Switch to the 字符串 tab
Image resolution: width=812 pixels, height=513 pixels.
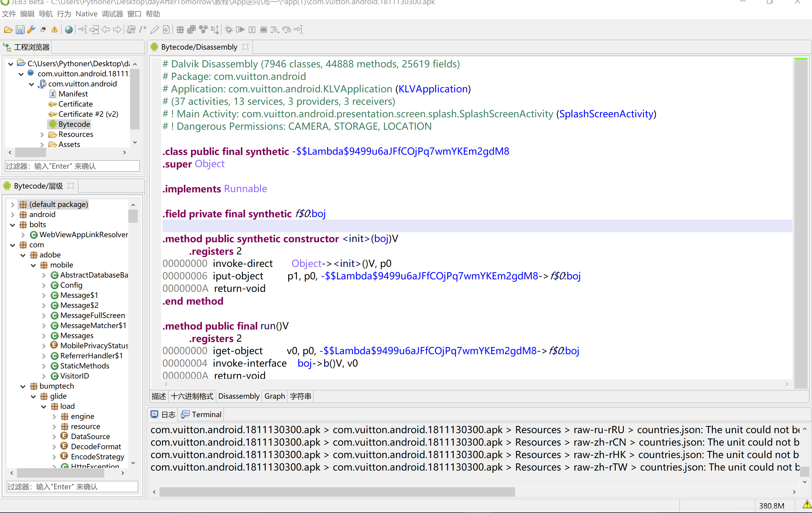(300, 396)
